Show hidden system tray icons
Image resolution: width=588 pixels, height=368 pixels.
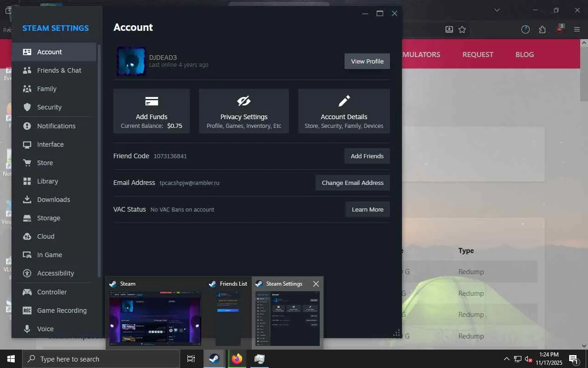pos(506,359)
